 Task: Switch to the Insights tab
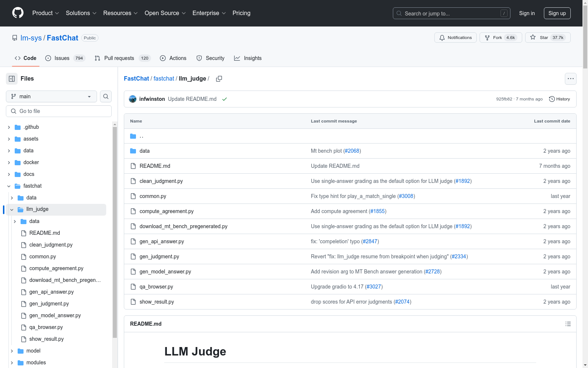[248, 58]
